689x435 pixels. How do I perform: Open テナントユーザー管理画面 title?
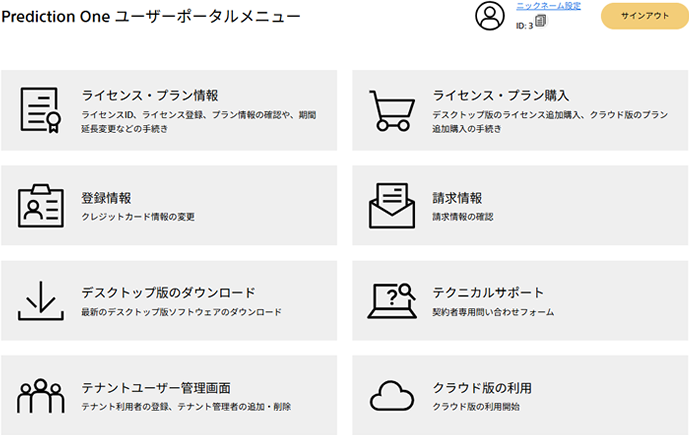click(156, 388)
